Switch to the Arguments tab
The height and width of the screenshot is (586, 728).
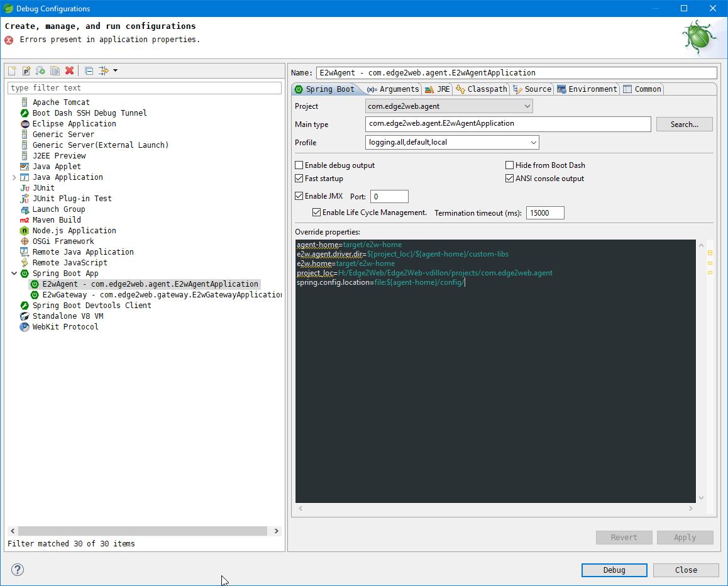click(392, 89)
